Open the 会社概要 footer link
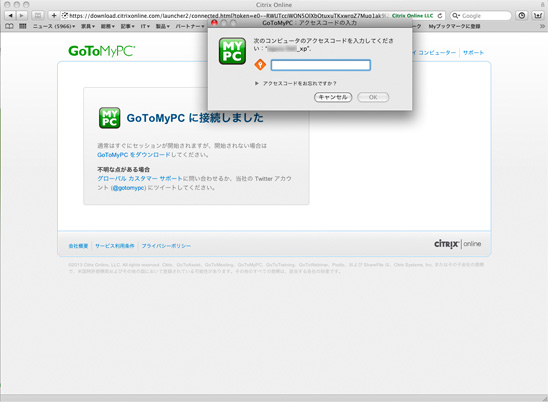Screen dimensions: 548x403 click(78, 246)
